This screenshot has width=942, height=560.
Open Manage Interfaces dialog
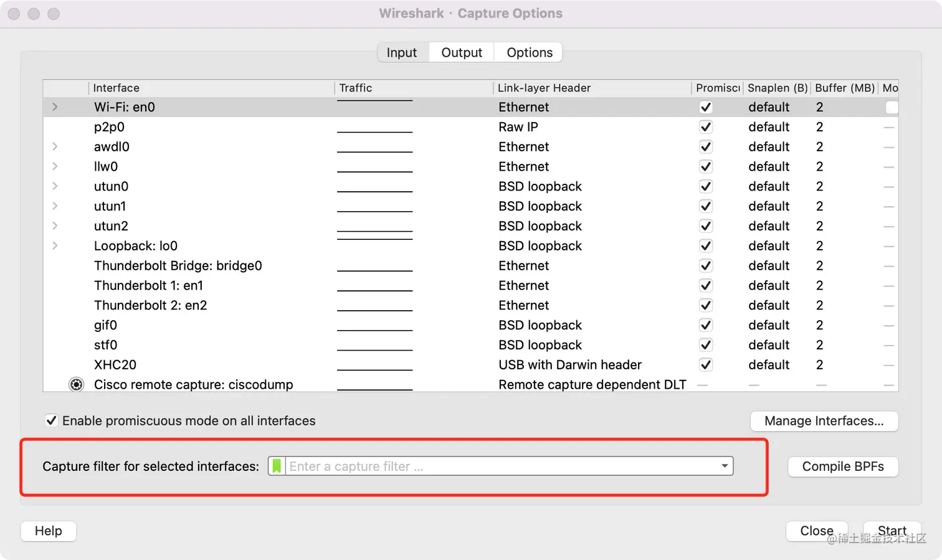[824, 421]
